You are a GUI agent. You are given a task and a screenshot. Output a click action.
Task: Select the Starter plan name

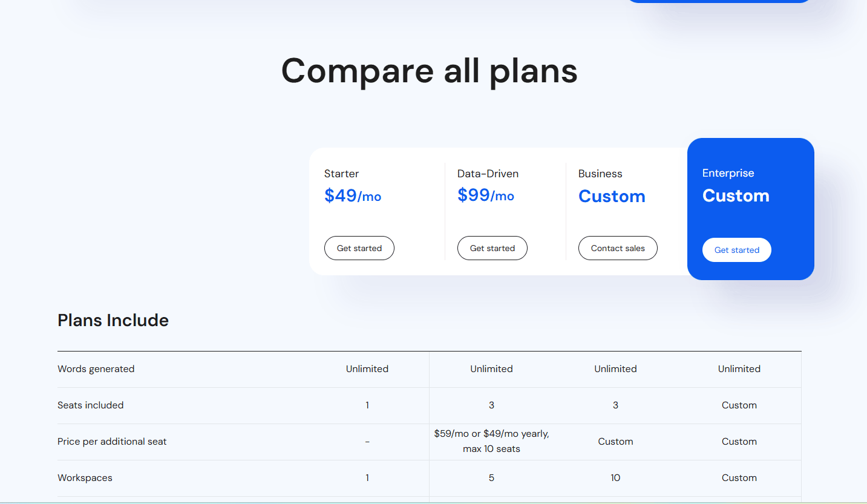click(341, 174)
